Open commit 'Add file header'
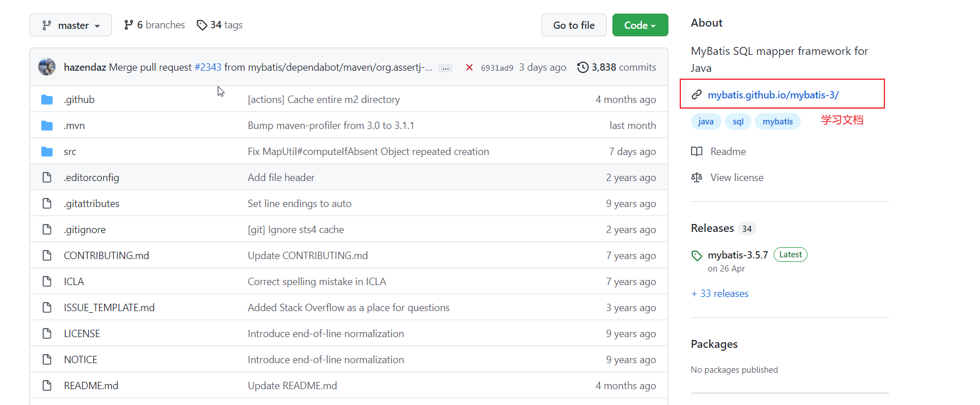 click(x=281, y=178)
